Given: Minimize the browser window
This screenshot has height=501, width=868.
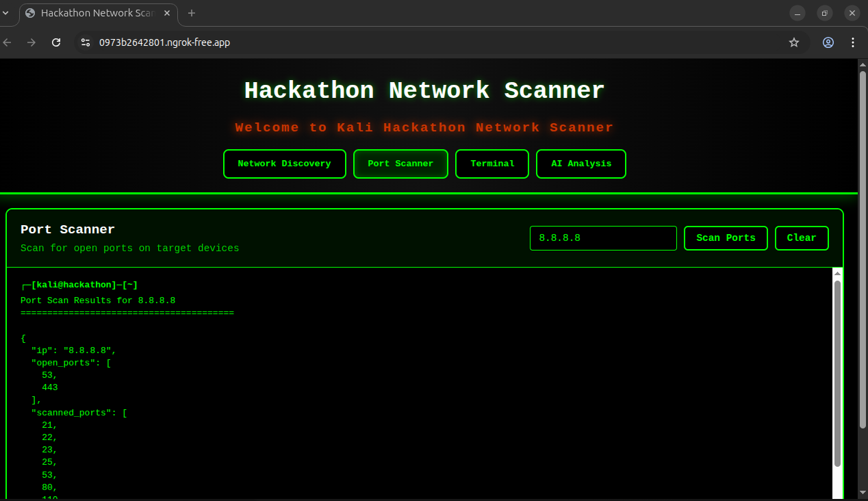Looking at the screenshot, I should click(797, 13).
